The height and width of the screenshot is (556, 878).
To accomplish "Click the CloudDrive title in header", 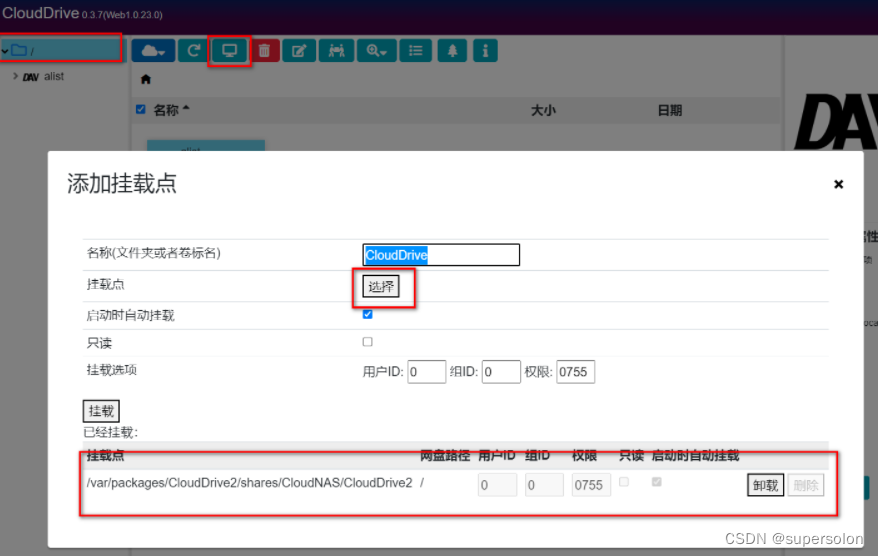I will coord(40,13).
